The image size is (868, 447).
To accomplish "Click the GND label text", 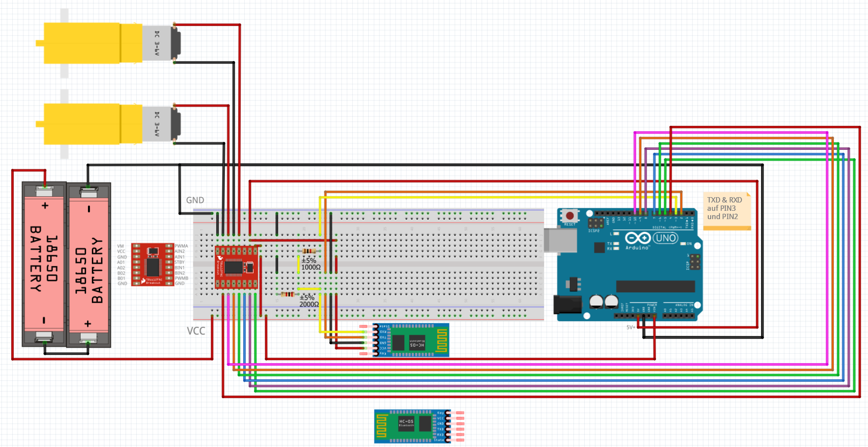I will [x=195, y=200].
